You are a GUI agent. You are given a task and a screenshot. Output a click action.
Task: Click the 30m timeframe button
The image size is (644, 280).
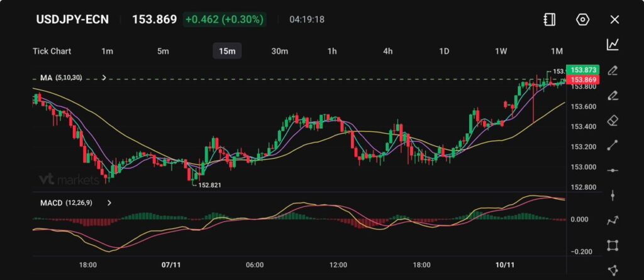click(x=279, y=51)
